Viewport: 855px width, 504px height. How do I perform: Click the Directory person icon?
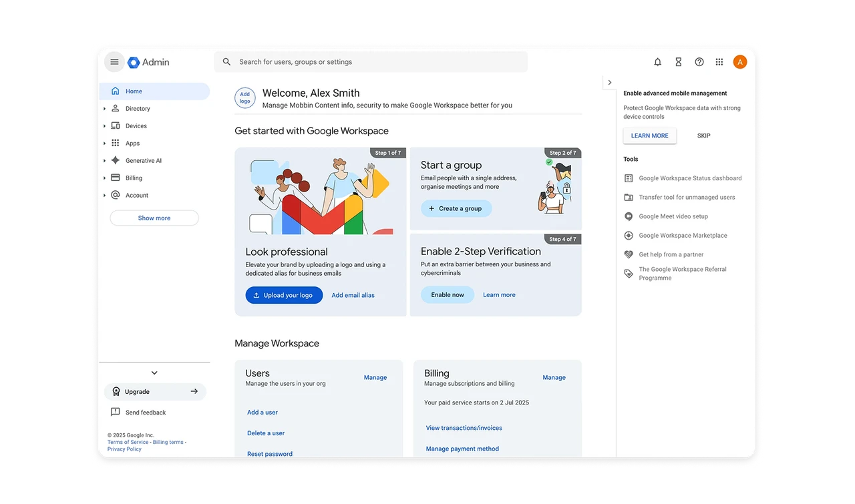click(116, 109)
